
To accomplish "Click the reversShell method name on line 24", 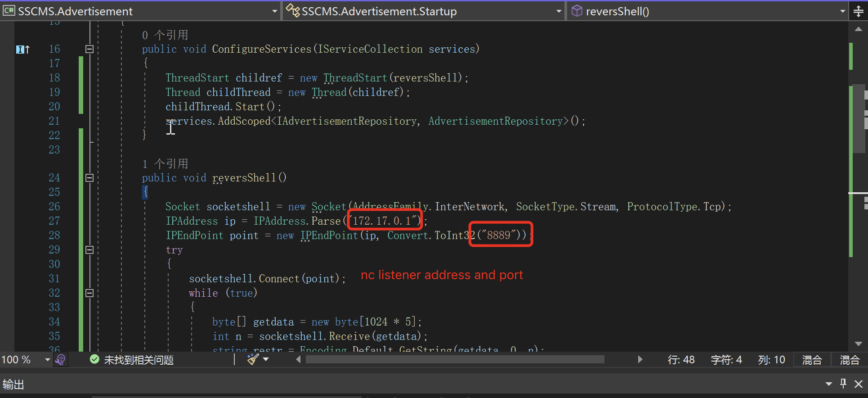I will tap(244, 178).
